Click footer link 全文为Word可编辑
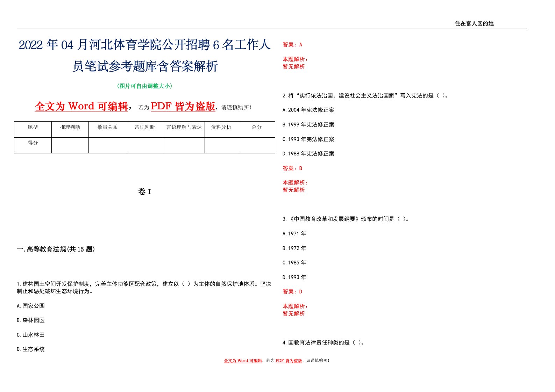Viewport: 555px width, 392px height. click(243, 361)
